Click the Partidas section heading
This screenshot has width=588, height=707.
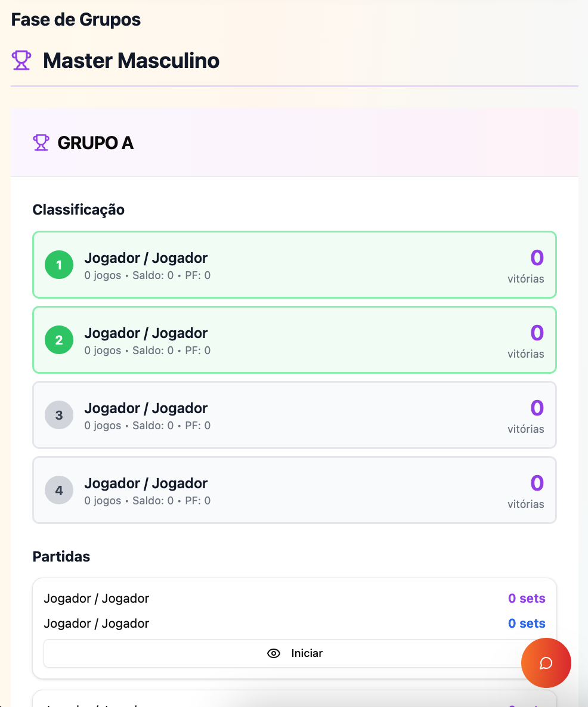point(61,557)
